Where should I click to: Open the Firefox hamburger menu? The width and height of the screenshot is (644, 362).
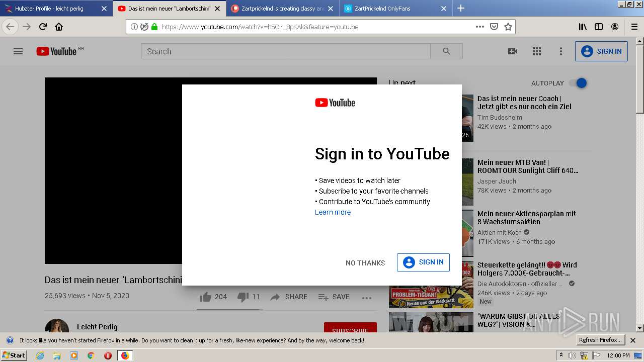(x=634, y=27)
